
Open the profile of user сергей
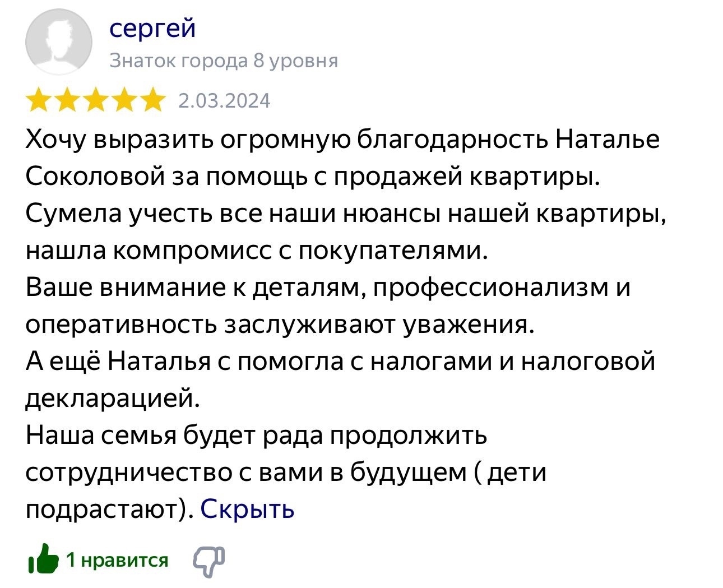153,27
